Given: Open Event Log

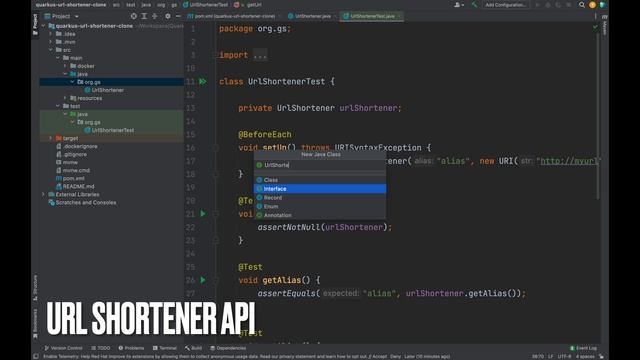Looking at the screenshot, I should 583,348.
